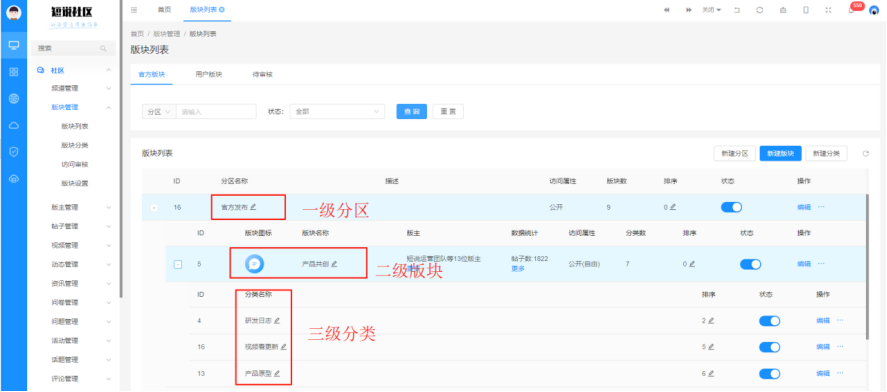Open the 状态 全部 dropdown
887x392 pixels.
337,112
